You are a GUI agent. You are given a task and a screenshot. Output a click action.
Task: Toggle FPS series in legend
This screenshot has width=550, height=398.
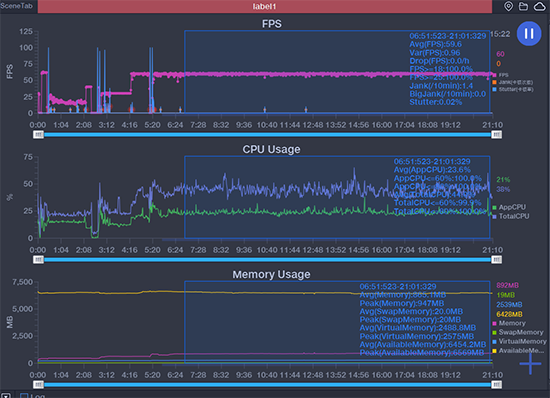click(500, 75)
